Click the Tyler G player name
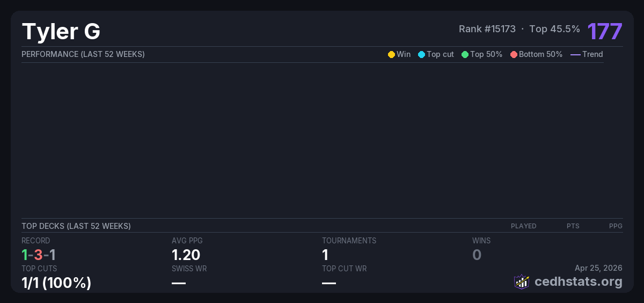Screen dimensions: 644x303 [61, 32]
